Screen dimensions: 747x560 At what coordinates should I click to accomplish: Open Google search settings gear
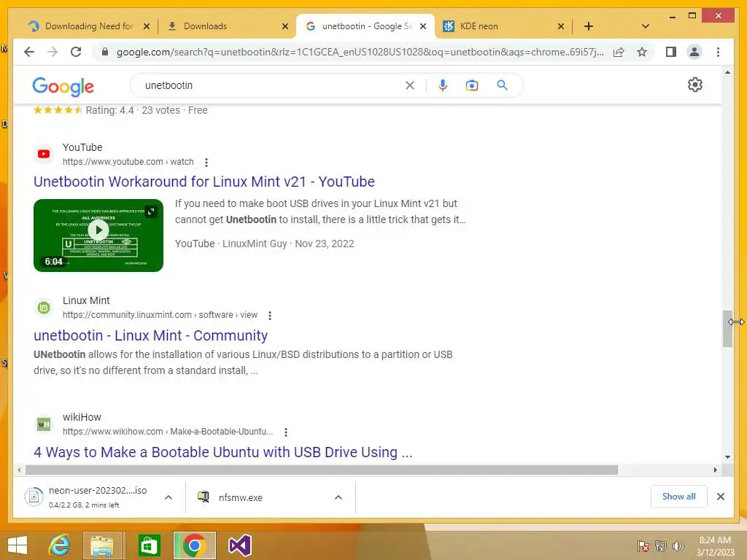(695, 85)
